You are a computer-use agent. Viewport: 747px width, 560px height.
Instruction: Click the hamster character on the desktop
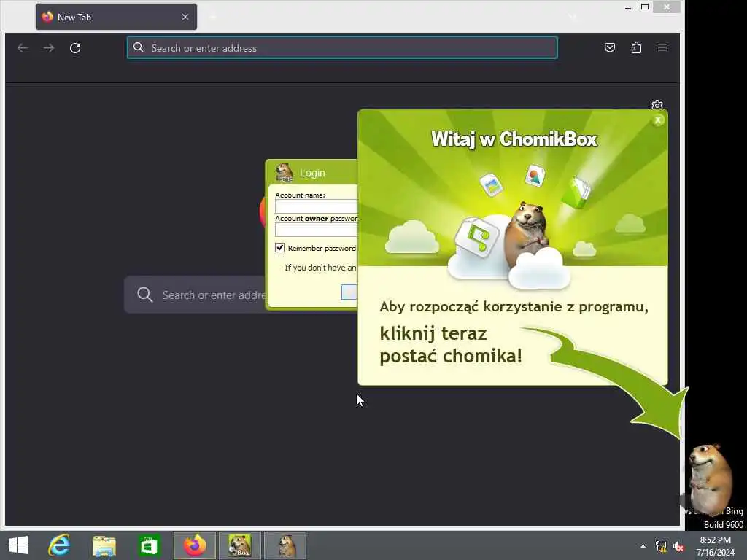pyautogui.click(x=709, y=478)
